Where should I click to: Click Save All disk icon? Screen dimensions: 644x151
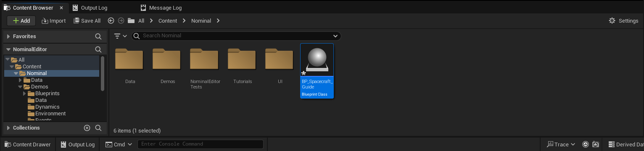(x=76, y=21)
